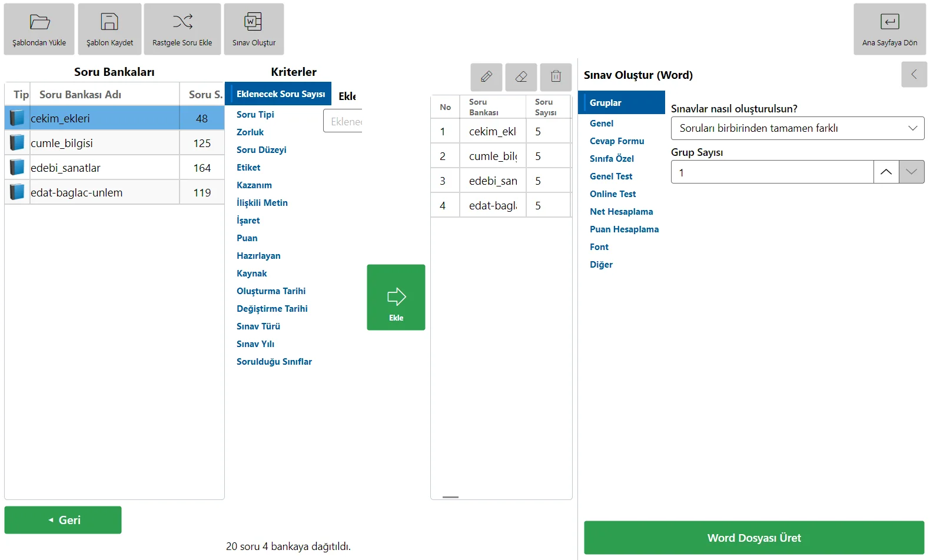Select the Eklenecek Soru Sayısı criterion
930x560 pixels.
(278, 94)
